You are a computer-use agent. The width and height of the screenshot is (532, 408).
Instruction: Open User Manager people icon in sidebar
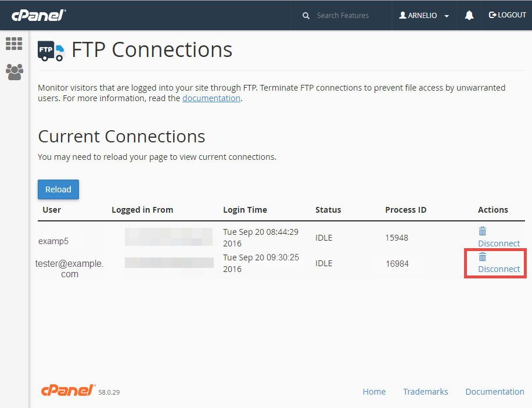point(14,71)
